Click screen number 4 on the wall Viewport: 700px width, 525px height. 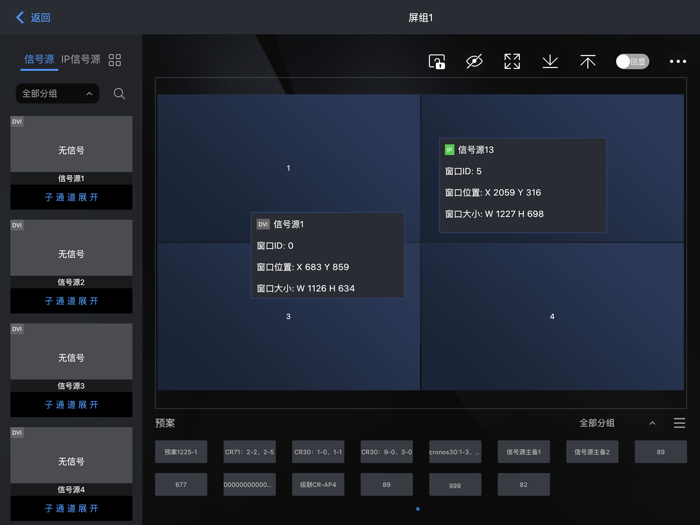coord(552,316)
